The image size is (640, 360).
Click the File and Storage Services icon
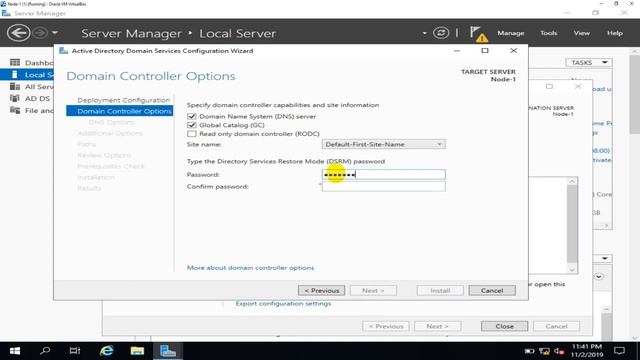pos(15,110)
